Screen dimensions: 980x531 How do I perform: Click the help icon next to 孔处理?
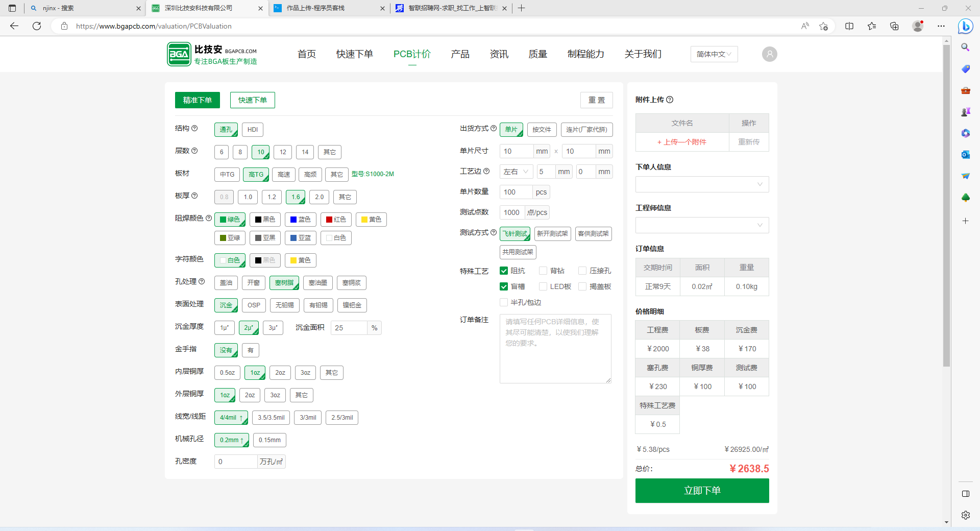[202, 282]
